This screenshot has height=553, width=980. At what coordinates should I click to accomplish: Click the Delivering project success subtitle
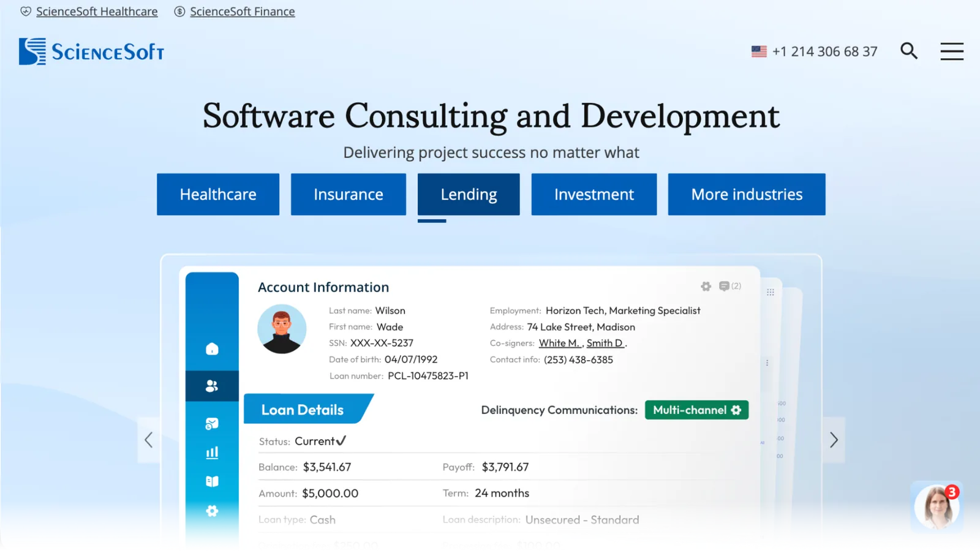pyautogui.click(x=491, y=152)
